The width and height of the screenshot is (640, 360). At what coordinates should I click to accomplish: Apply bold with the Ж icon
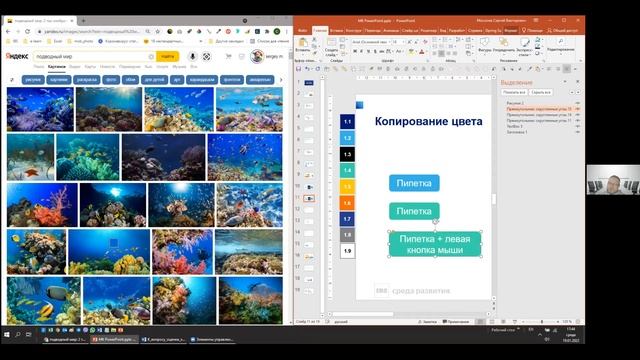[355, 51]
